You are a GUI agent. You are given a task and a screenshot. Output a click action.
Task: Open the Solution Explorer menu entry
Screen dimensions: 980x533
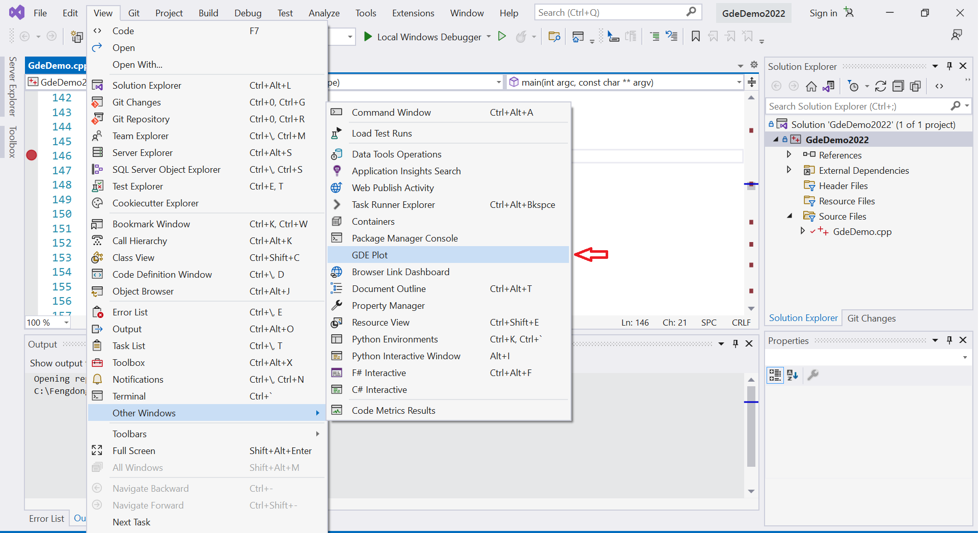click(207, 85)
